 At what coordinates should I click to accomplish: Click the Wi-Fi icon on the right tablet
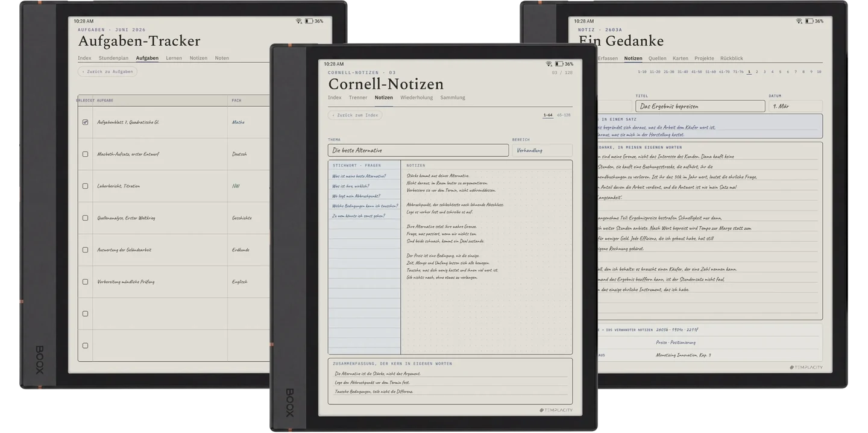(799, 21)
